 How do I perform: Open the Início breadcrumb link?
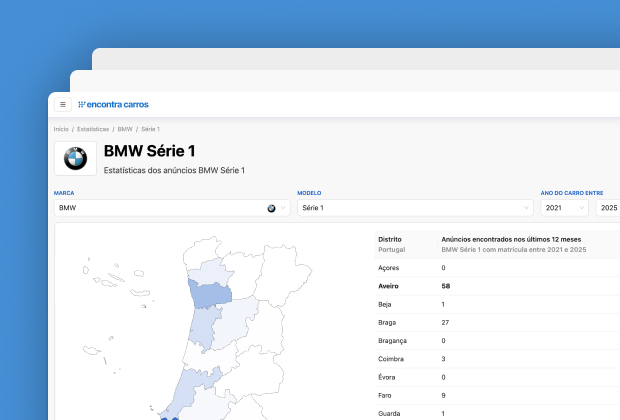(x=61, y=129)
